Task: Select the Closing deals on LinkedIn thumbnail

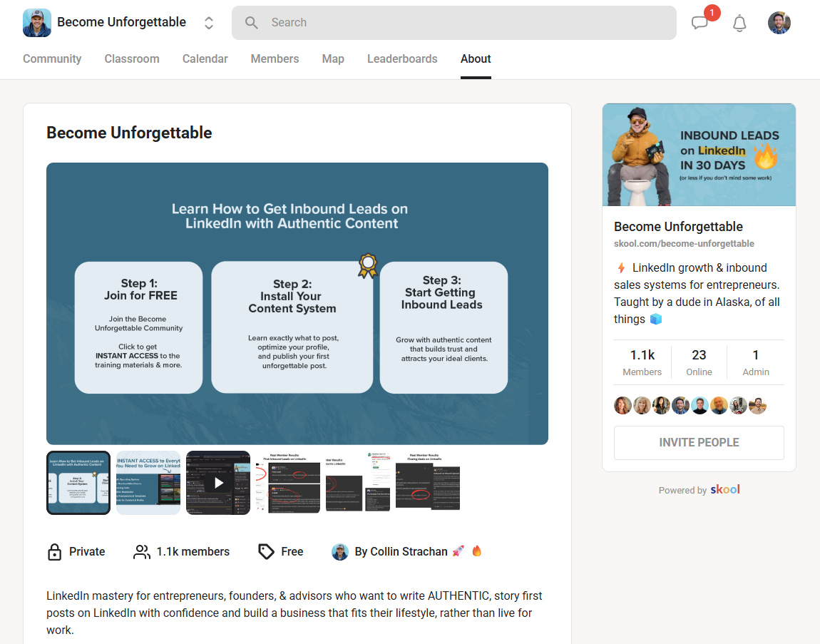Action: (428, 483)
